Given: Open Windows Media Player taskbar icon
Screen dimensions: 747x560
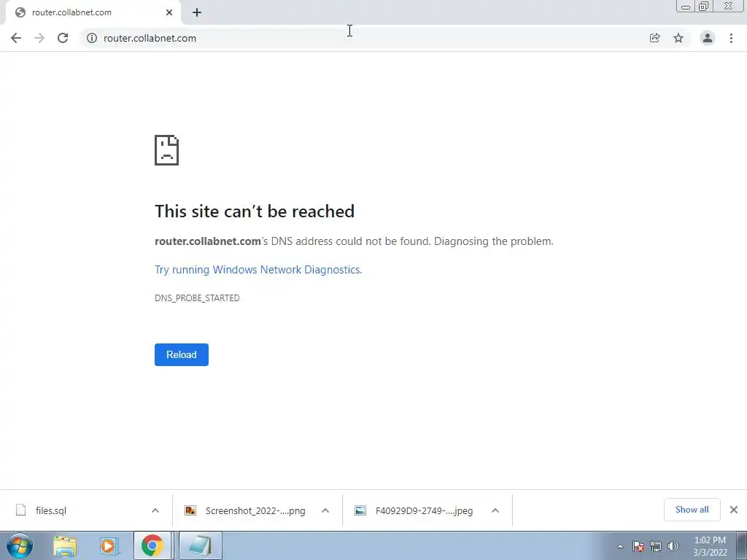Looking at the screenshot, I should point(108,546).
